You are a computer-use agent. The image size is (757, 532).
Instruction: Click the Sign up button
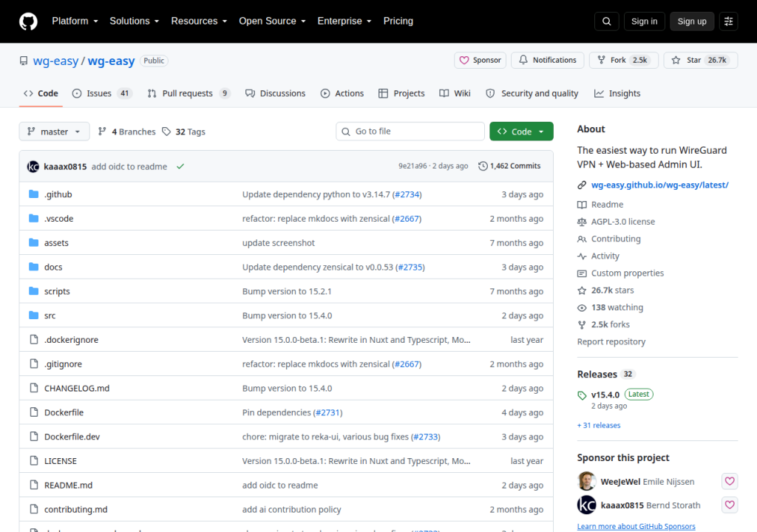tap(692, 21)
